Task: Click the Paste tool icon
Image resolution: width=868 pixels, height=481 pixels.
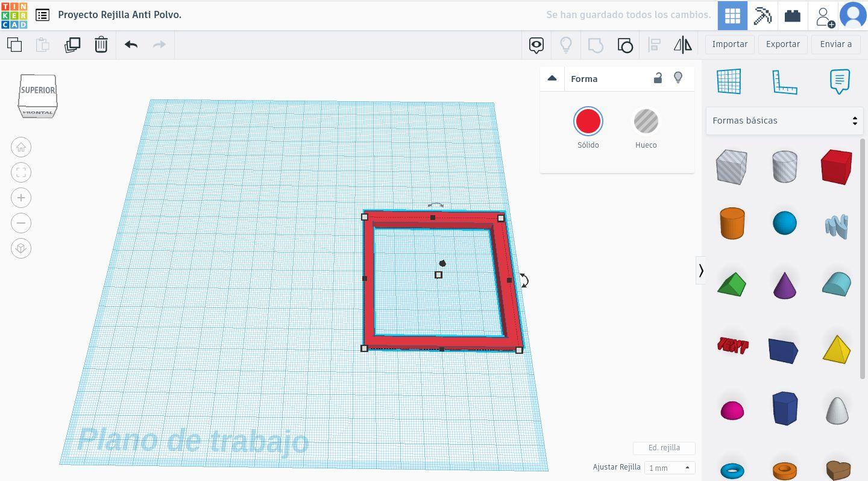Action: (x=43, y=45)
